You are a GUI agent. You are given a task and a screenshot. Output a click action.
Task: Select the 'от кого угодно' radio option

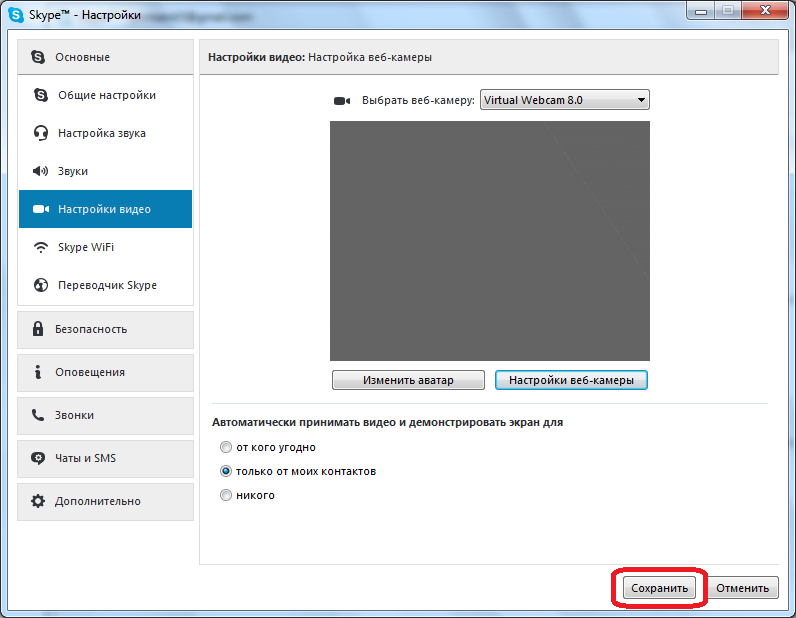(225, 447)
